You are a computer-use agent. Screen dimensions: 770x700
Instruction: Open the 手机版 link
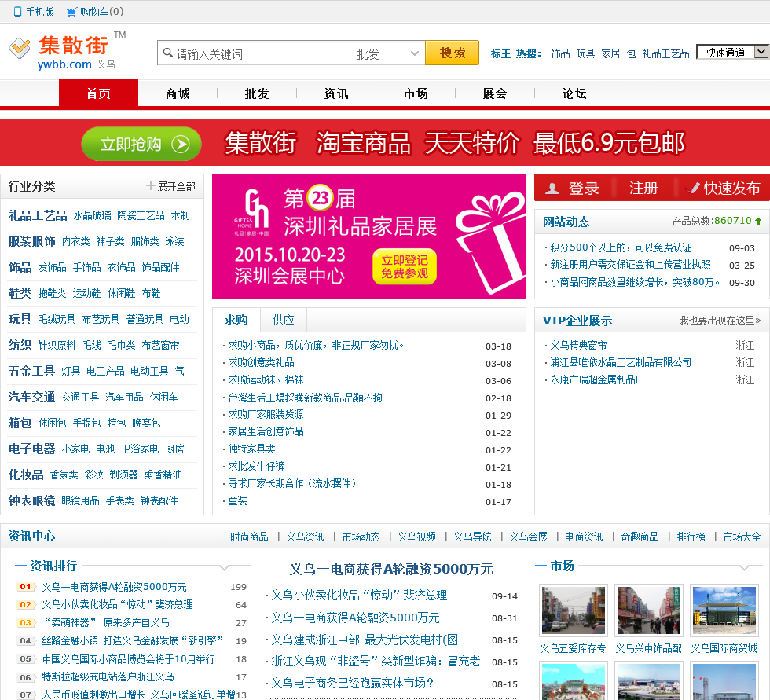pyautogui.click(x=39, y=12)
